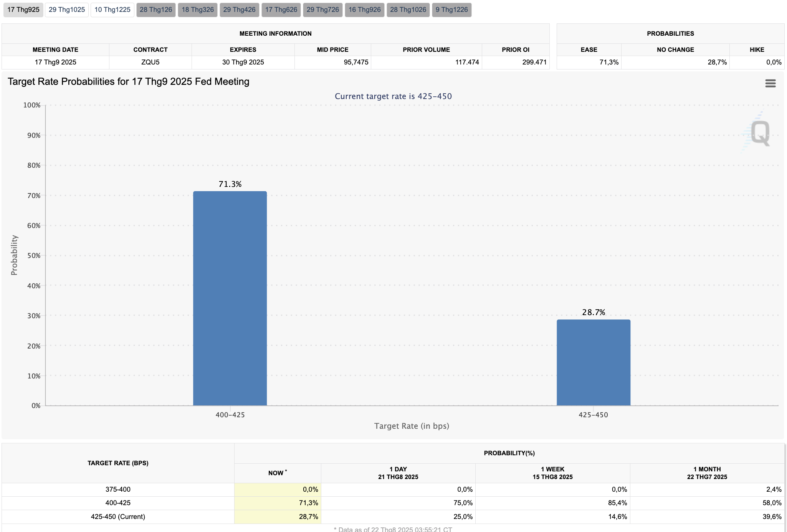Open the chart hamburger menu icon
The image size is (787, 532).
(x=770, y=83)
